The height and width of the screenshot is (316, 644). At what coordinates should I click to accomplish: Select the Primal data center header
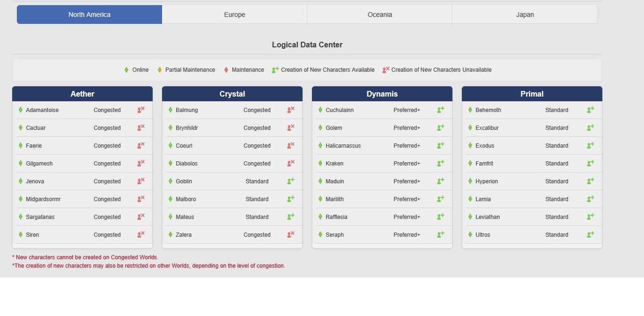coord(532,94)
